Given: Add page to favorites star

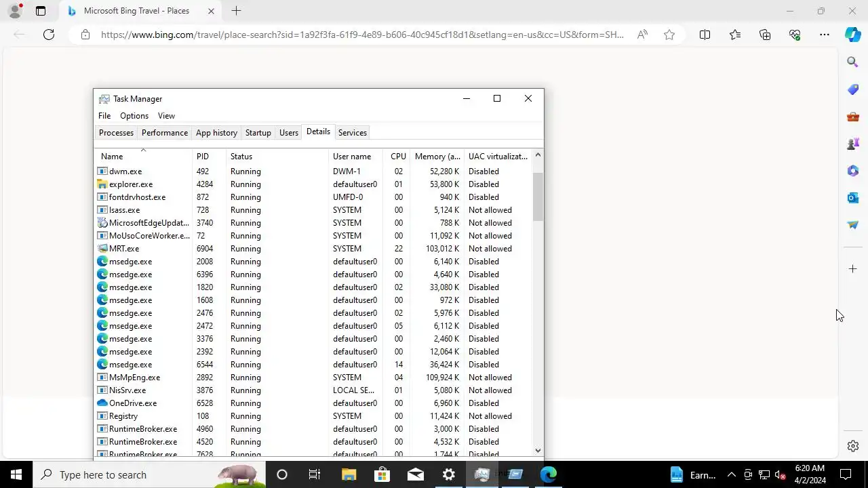Looking at the screenshot, I should [x=669, y=35].
